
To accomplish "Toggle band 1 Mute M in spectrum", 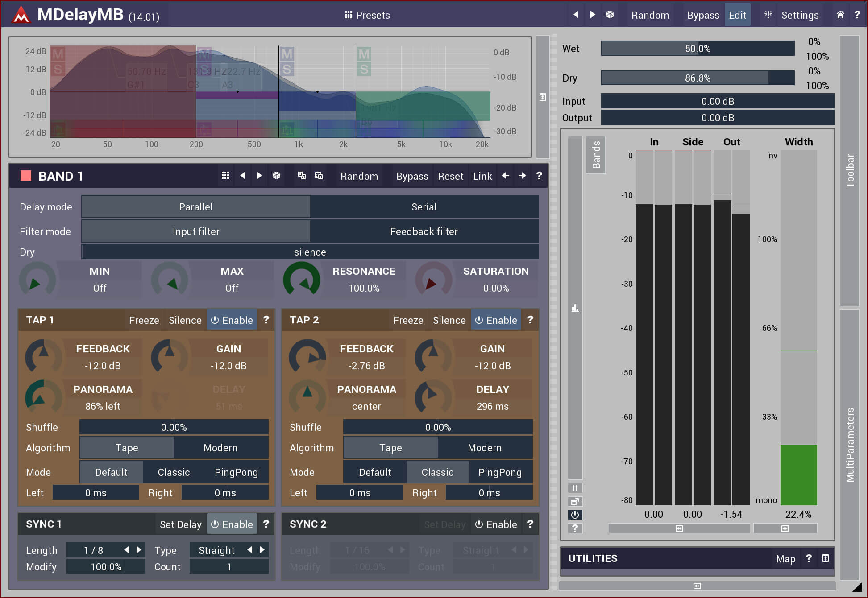I will click(58, 54).
